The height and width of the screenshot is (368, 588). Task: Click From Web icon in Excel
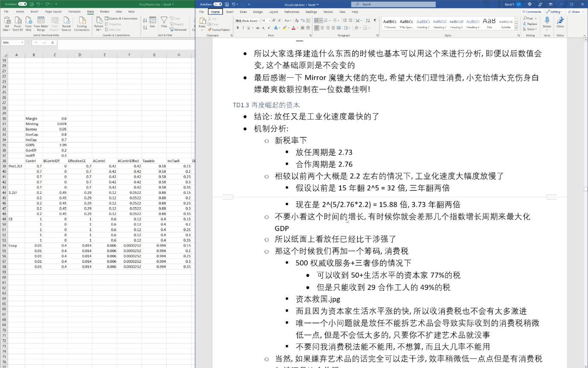tap(28, 24)
